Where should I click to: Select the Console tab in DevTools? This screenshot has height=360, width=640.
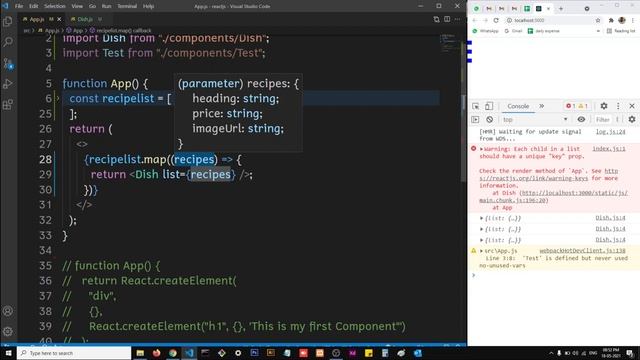518,106
